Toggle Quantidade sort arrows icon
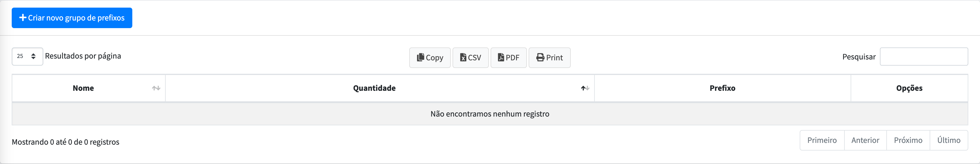Viewport: 980px width, 164px height. click(585, 88)
